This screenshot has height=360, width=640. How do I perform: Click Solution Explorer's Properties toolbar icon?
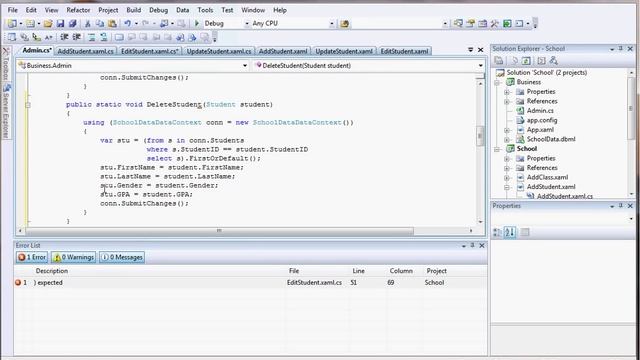(x=499, y=61)
